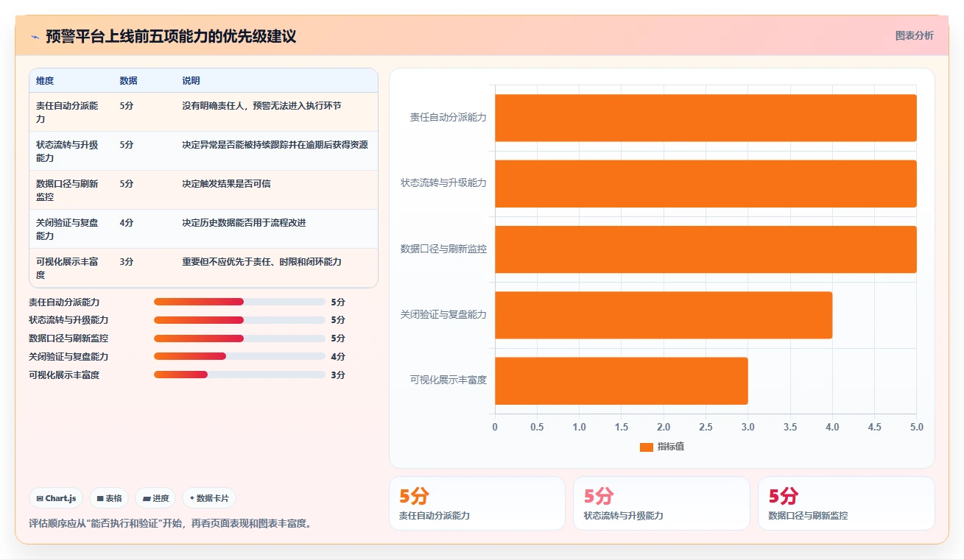Click the 数据卡片 tag chip
The image size is (964, 560).
[209, 498]
